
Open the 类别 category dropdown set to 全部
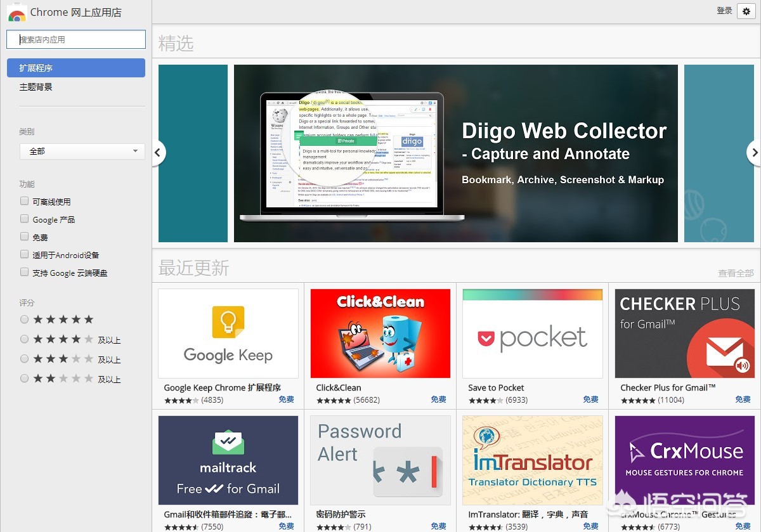coord(82,152)
